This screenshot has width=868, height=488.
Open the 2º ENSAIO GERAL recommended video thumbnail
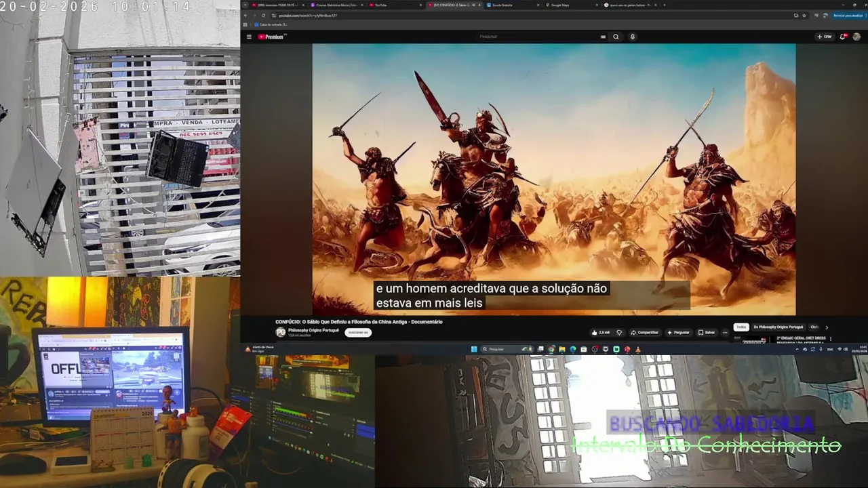(x=753, y=339)
